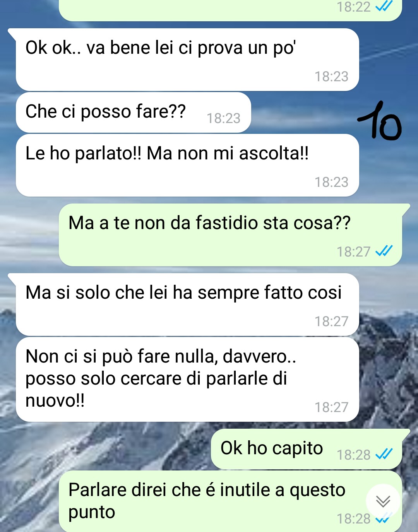Image resolution: width=418 pixels, height=532 pixels.
Task: Tap the scroll-to-bottom double chevron button
Action: click(383, 501)
